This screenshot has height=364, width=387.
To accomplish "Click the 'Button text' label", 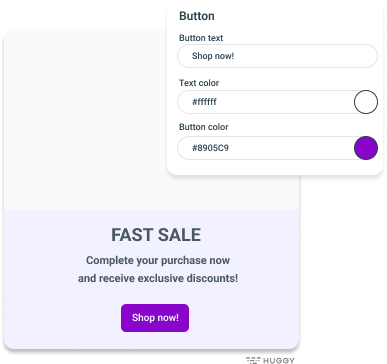I will point(201,38).
